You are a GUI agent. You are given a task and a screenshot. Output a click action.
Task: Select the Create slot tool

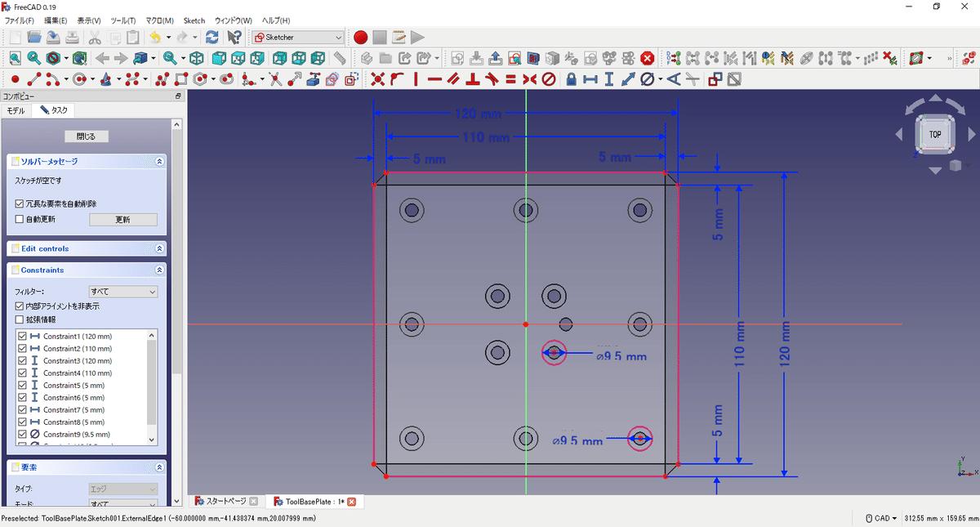pos(227,79)
